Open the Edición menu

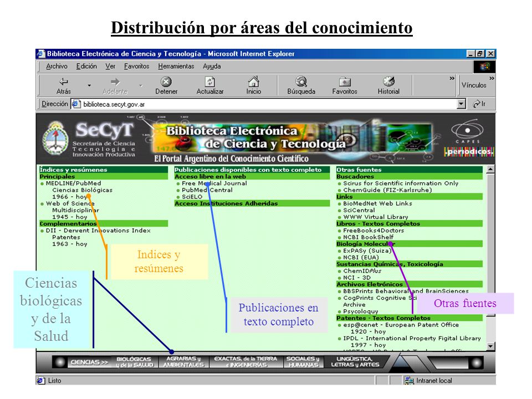86,66
